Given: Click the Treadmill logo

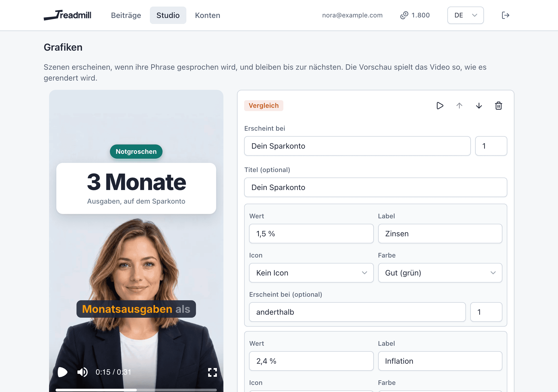Looking at the screenshot, I should pos(68,15).
